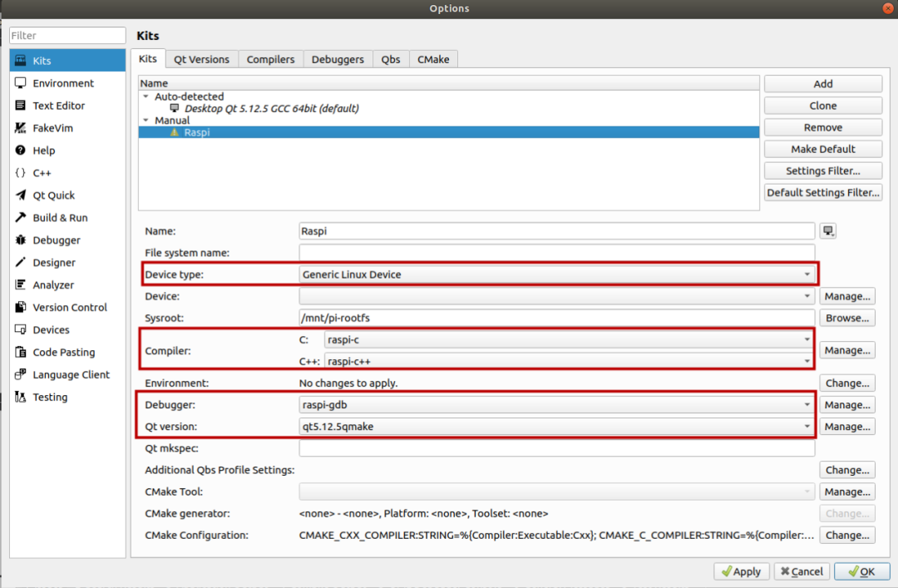Open C++ settings icon

(x=21, y=172)
